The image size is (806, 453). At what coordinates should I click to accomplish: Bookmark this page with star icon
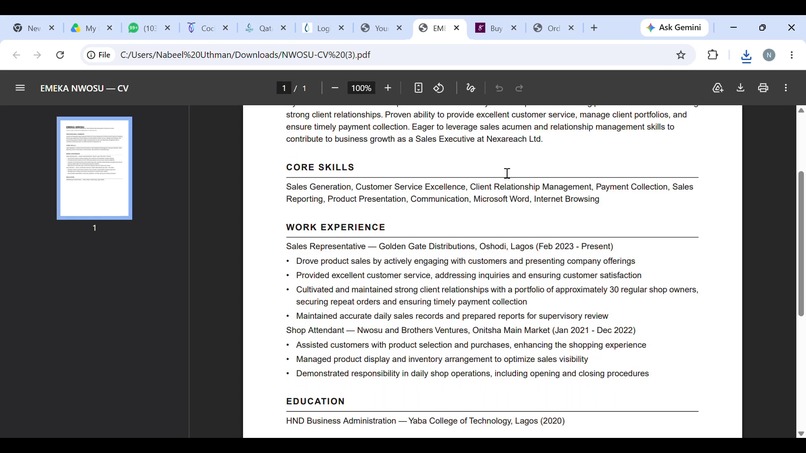[681, 55]
